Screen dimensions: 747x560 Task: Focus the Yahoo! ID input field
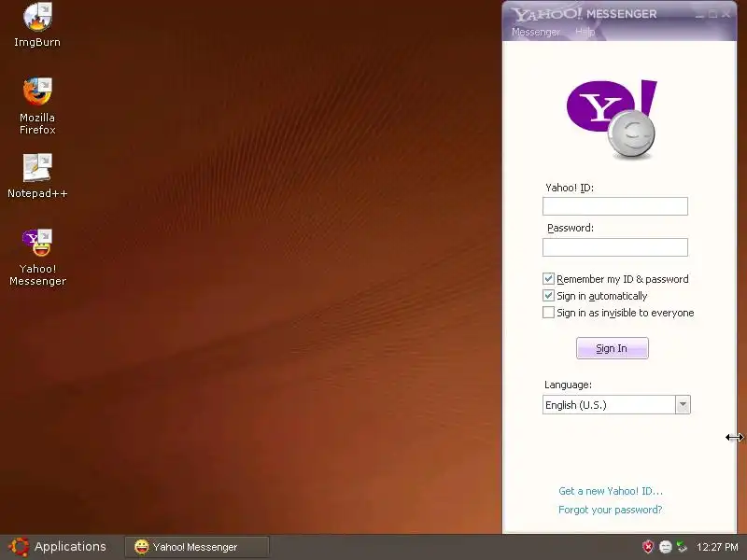(x=615, y=206)
